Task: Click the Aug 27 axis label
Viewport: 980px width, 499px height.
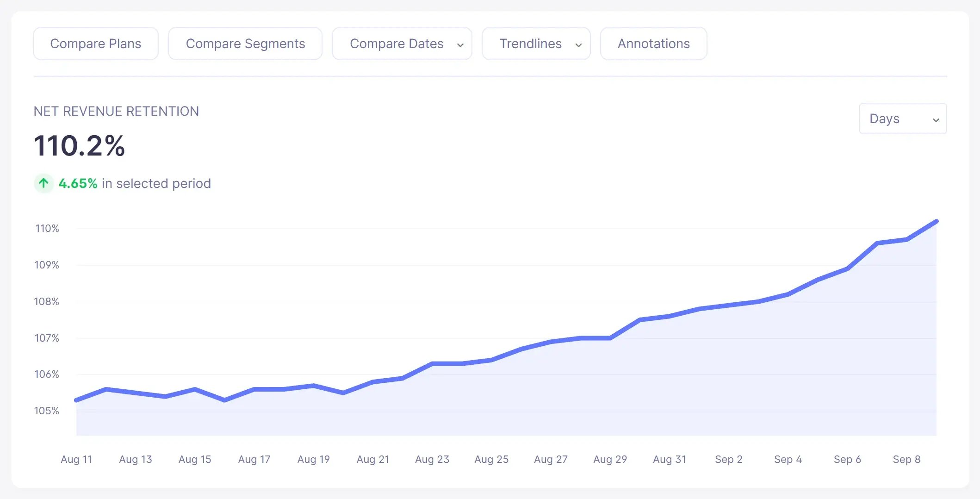Action: (551, 459)
